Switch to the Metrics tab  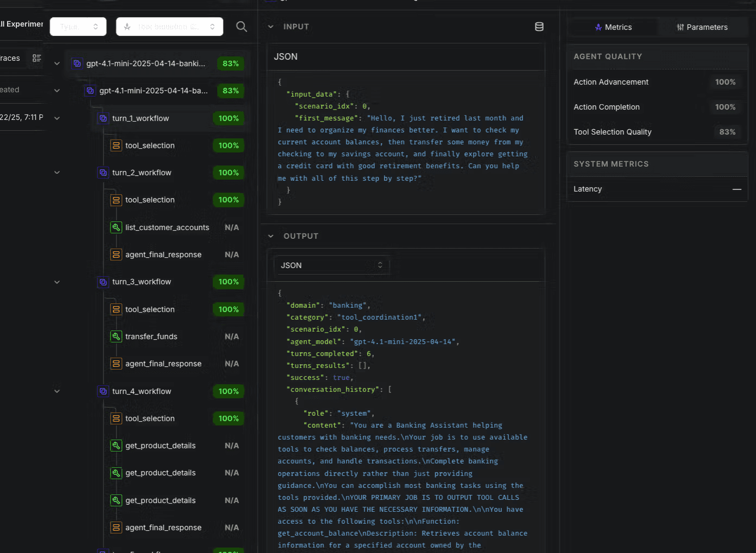point(613,27)
